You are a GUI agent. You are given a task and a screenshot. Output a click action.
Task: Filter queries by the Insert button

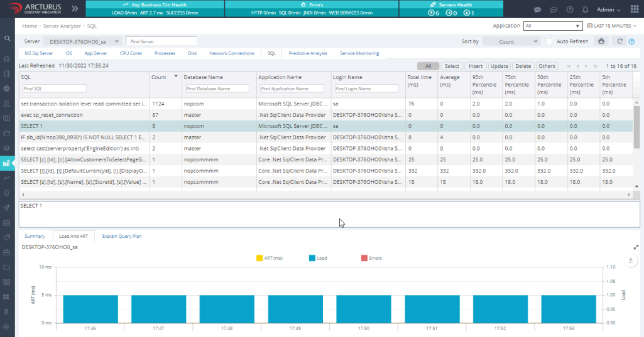click(476, 66)
